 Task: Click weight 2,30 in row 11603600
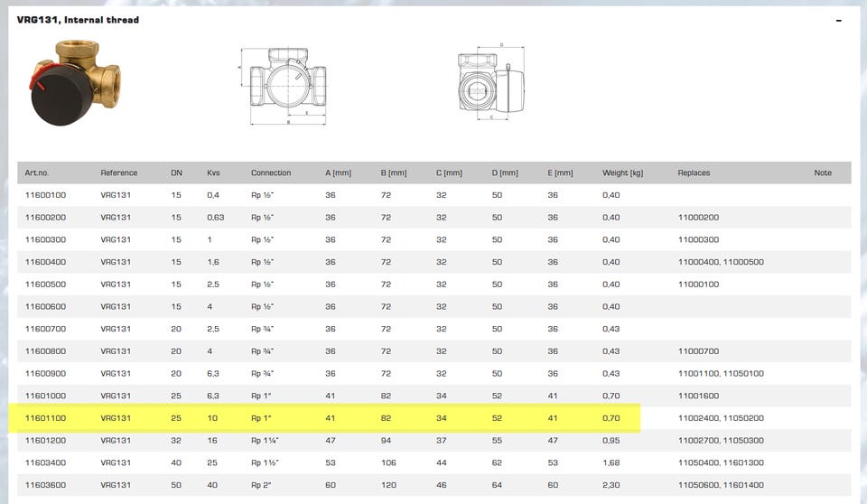(x=611, y=485)
